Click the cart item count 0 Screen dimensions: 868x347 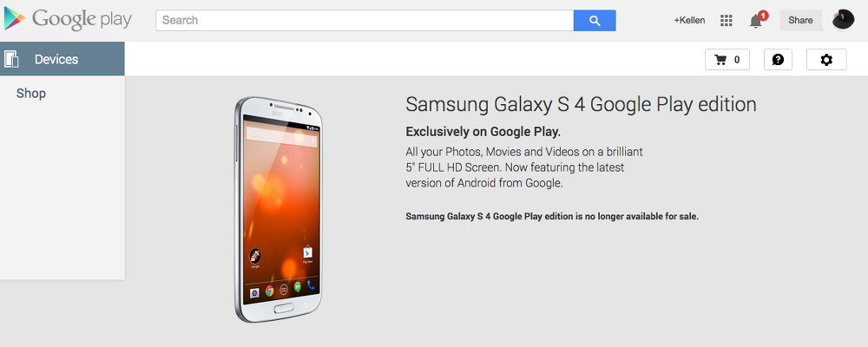737,60
